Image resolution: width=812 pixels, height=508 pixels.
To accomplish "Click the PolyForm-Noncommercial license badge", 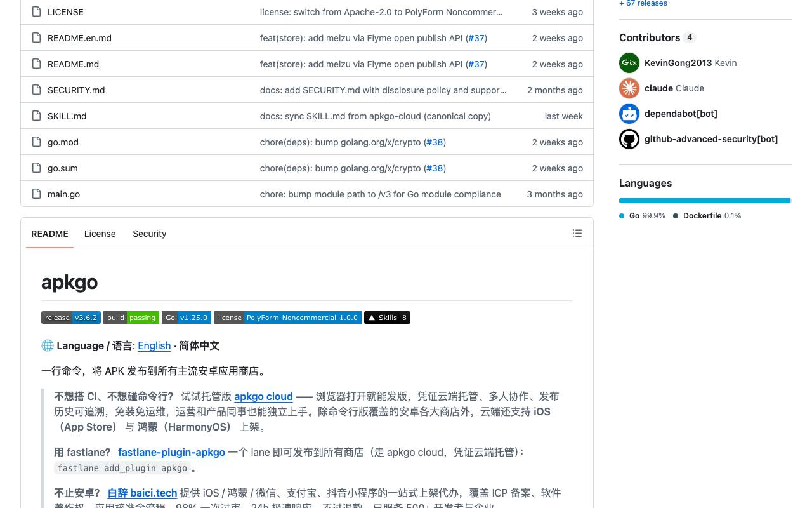I will pos(288,317).
